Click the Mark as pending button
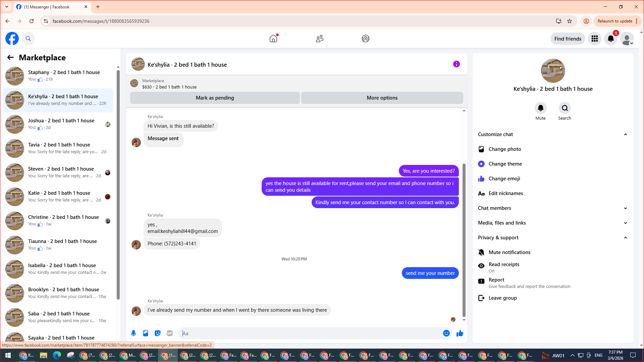The height and width of the screenshot is (362, 644). 215,98
